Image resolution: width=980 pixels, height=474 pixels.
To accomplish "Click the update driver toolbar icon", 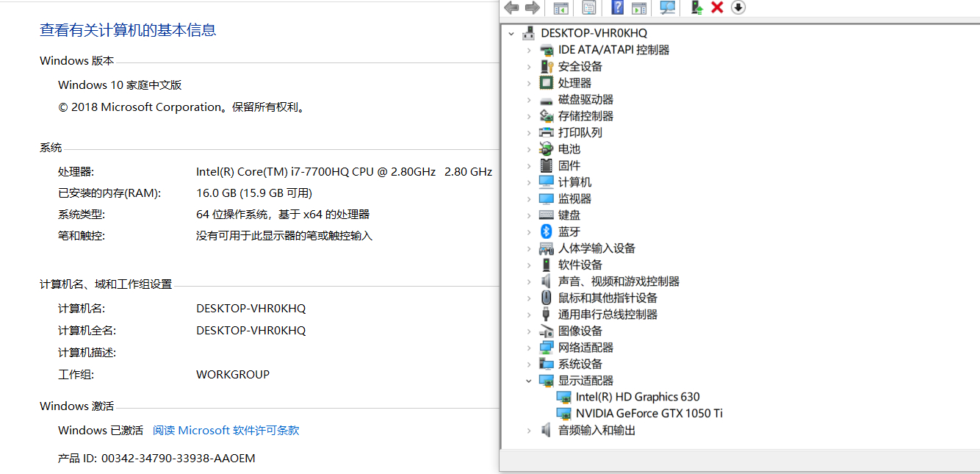I will pyautogui.click(x=696, y=7).
